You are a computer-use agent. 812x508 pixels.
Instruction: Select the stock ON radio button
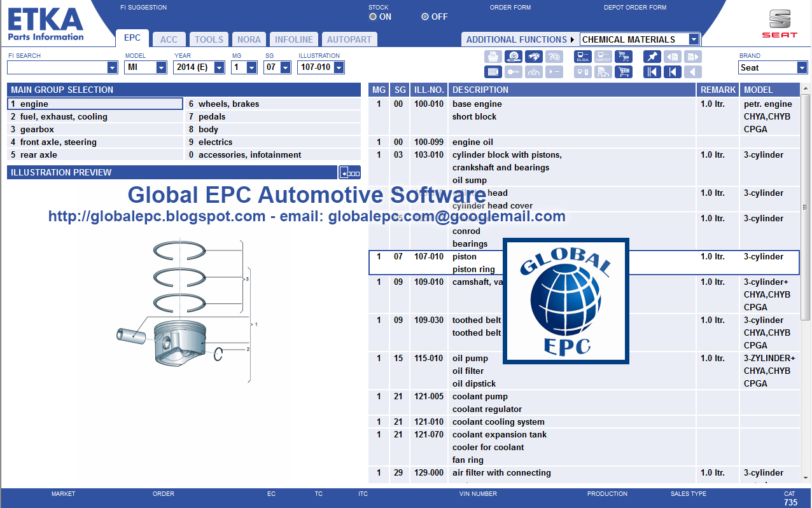point(373,17)
